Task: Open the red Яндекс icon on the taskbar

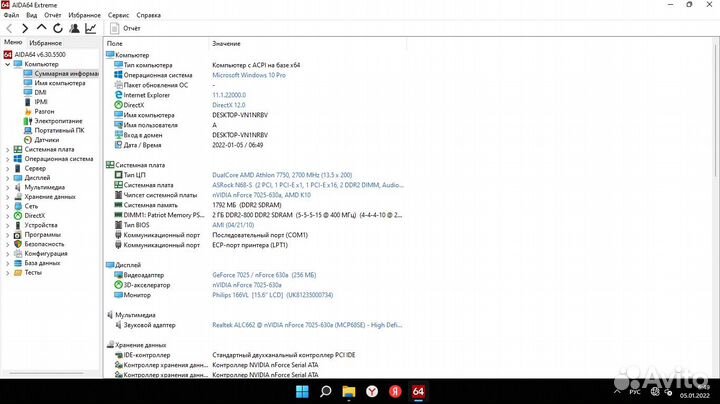Action: click(395, 392)
